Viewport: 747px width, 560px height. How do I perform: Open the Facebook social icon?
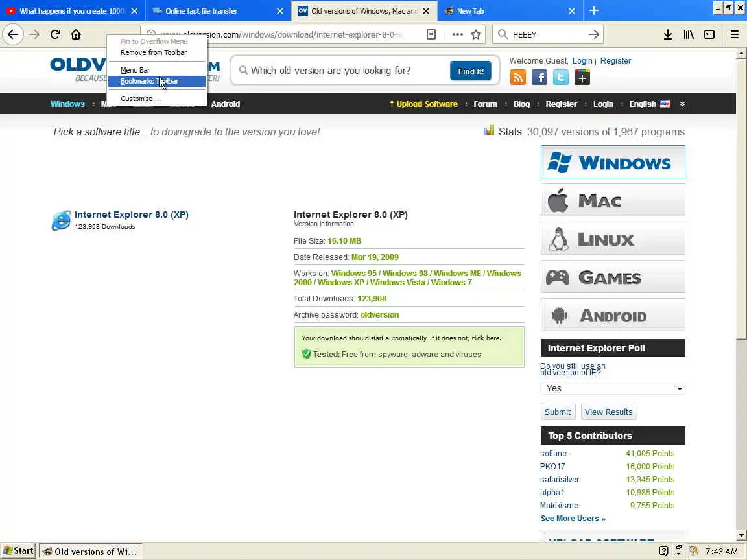(x=539, y=77)
